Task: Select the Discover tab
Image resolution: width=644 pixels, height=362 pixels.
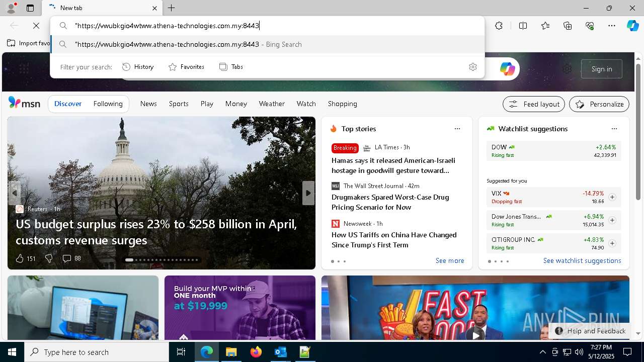Action: pyautogui.click(x=68, y=104)
